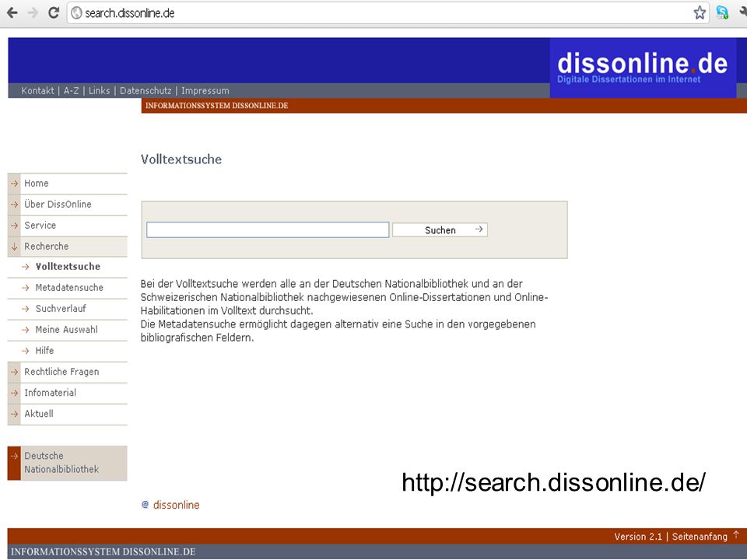Image resolution: width=747 pixels, height=560 pixels.
Task: Click the address bar showing search.dissonline.de
Action: [387, 13]
